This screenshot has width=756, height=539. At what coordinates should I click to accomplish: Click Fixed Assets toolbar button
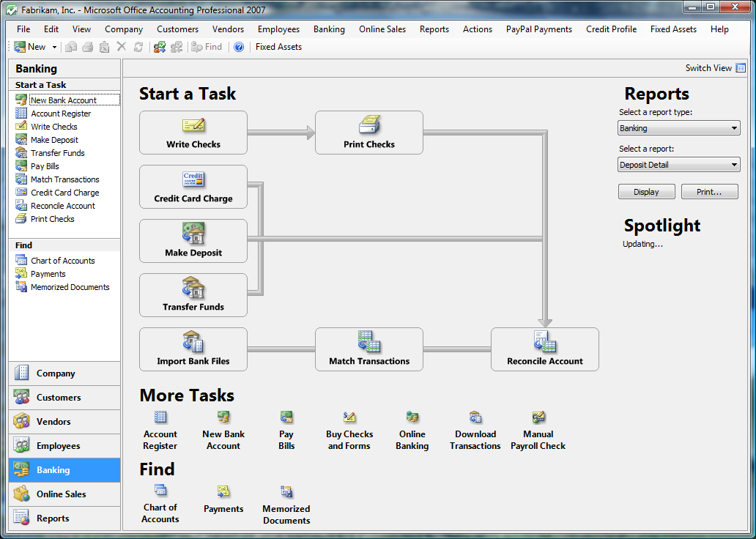[278, 47]
